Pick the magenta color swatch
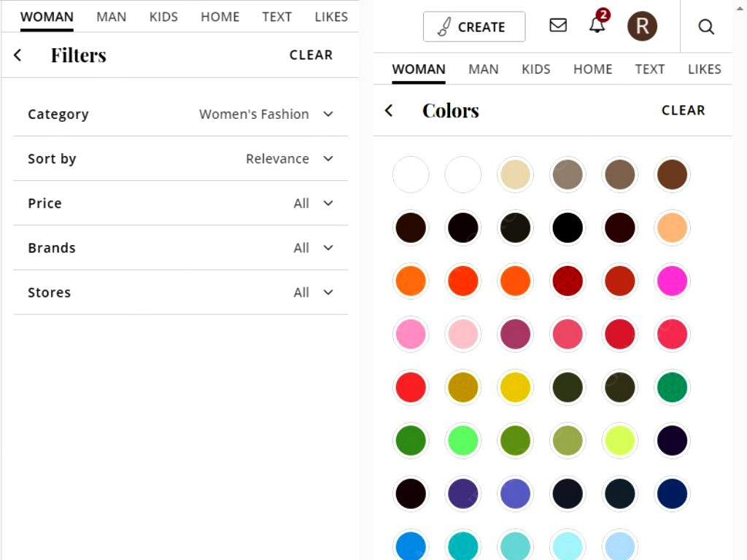 [672, 281]
